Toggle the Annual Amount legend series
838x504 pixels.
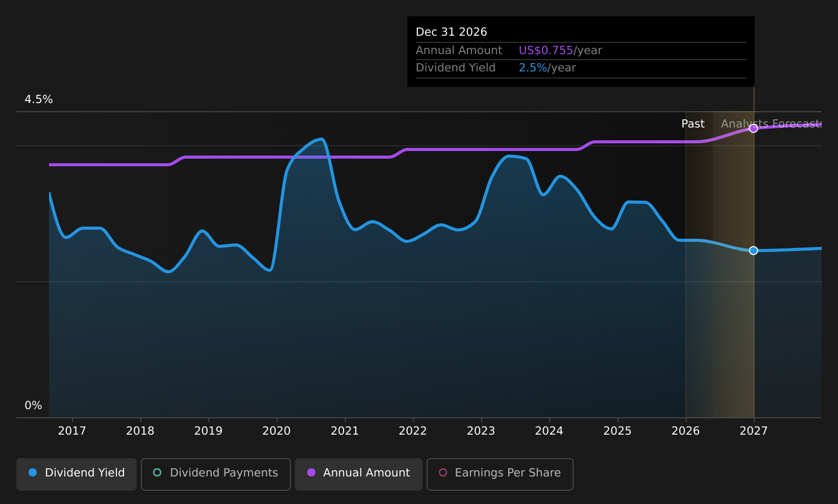(x=359, y=474)
